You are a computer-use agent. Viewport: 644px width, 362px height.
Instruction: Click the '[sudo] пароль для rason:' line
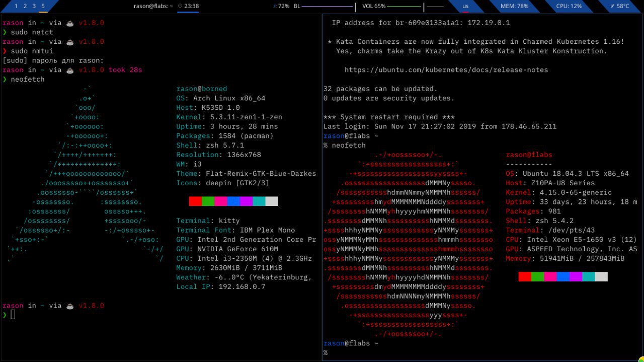pos(53,60)
